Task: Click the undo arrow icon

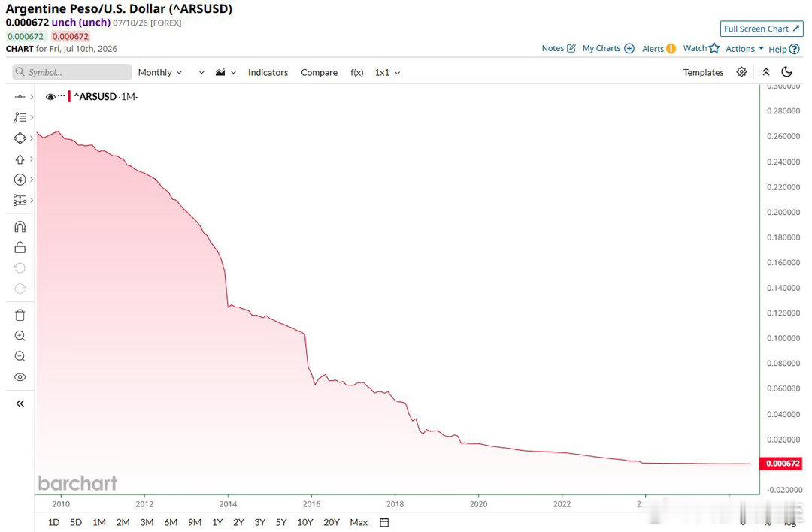Action: (x=20, y=268)
